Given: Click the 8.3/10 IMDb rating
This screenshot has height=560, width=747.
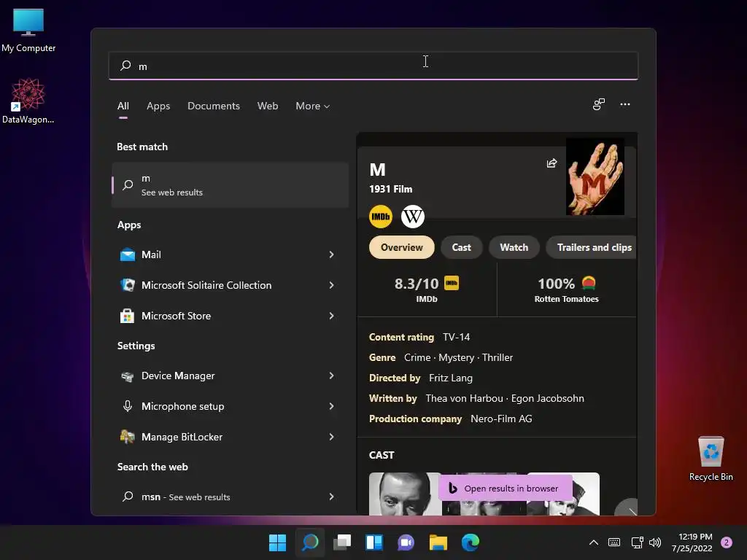Looking at the screenshot, I should tap(426, 289).
